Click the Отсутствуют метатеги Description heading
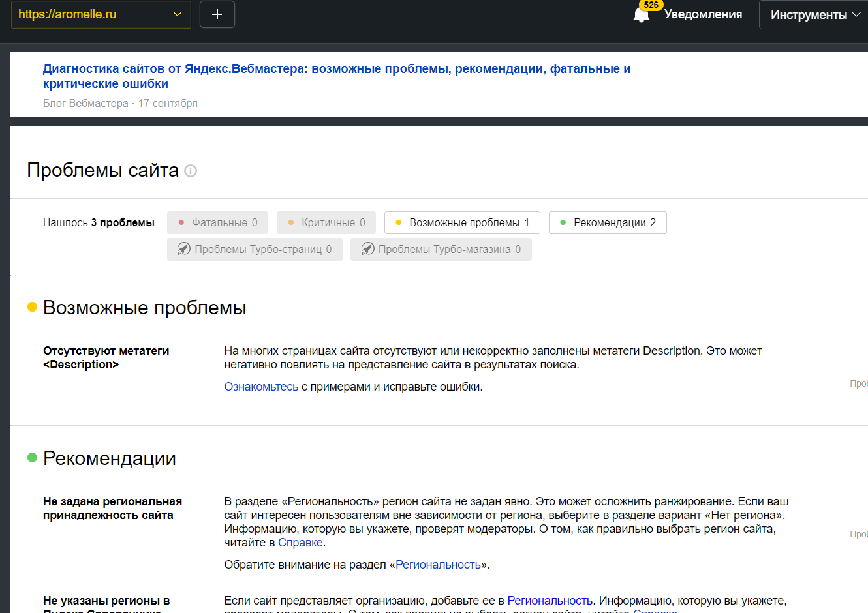Image resolution: width=868 pixels, height=613 pixels. [x=106, y=357]
